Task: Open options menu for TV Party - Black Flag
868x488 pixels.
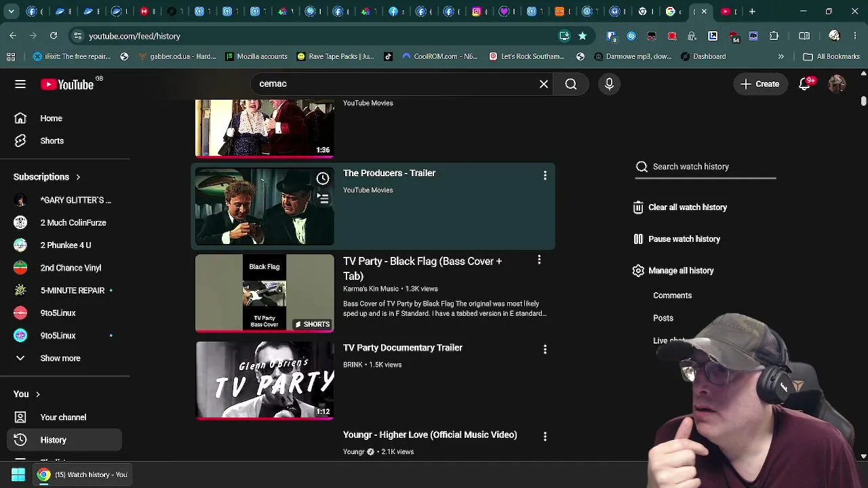Action: tap(539, 260)
